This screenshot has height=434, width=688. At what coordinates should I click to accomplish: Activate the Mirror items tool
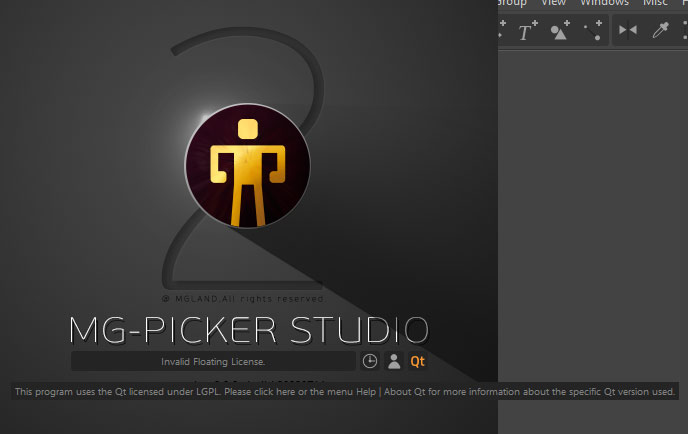627,31
